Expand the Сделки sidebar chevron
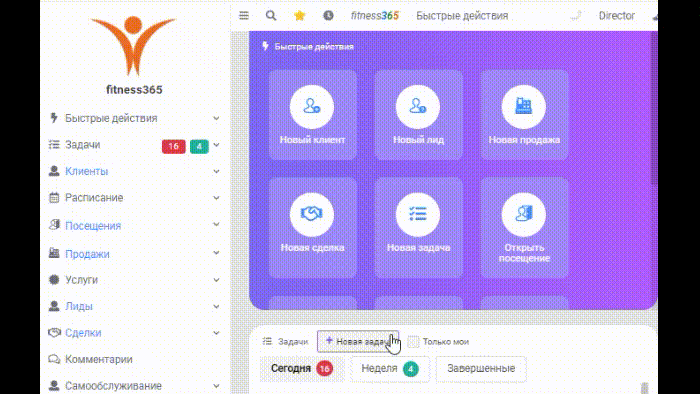This screenshot has height=394, width=700. [216, 333]
